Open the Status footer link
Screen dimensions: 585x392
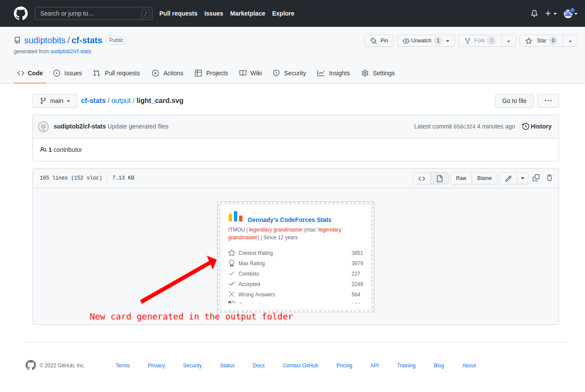(227, 366)
